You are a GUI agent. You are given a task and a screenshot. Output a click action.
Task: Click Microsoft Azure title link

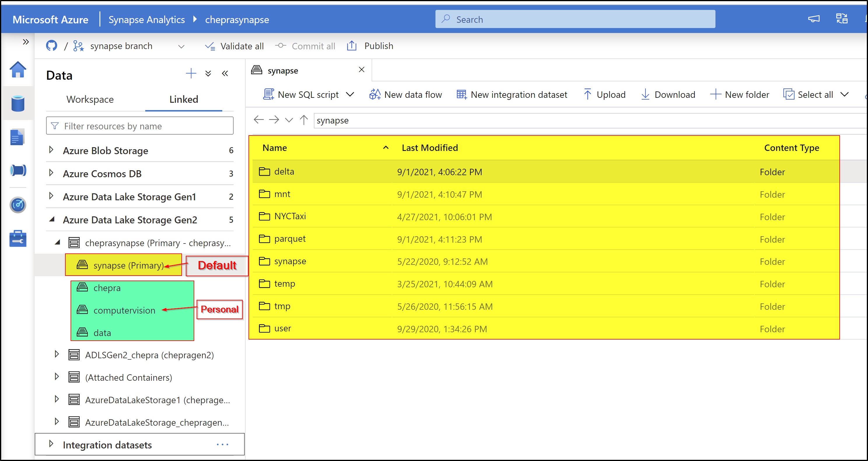pyautogui.click(x=50, y=20)
